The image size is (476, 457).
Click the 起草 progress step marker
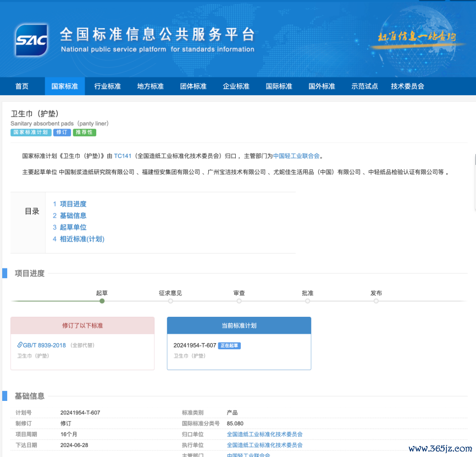coord(102,301)
